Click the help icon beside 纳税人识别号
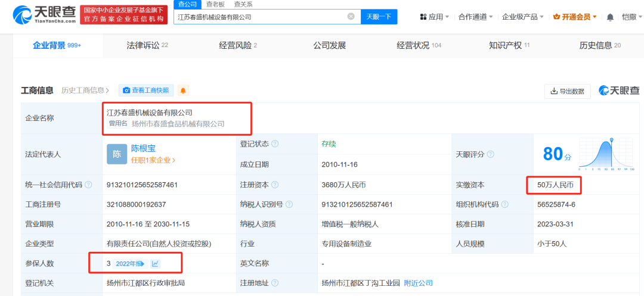Screen dimensions: 644x296 point(289,204)
